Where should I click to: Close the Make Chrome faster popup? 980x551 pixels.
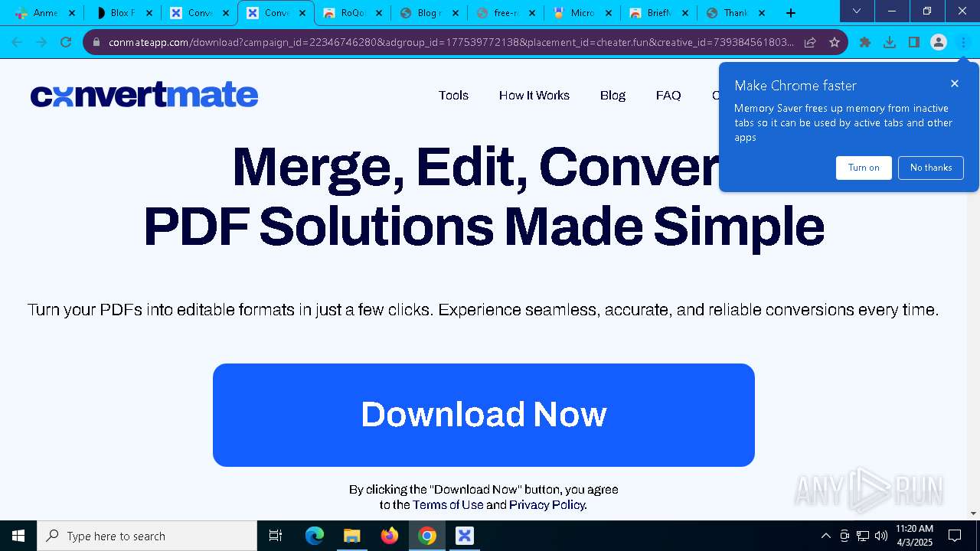pyautogui.click(x=955, y=83)
